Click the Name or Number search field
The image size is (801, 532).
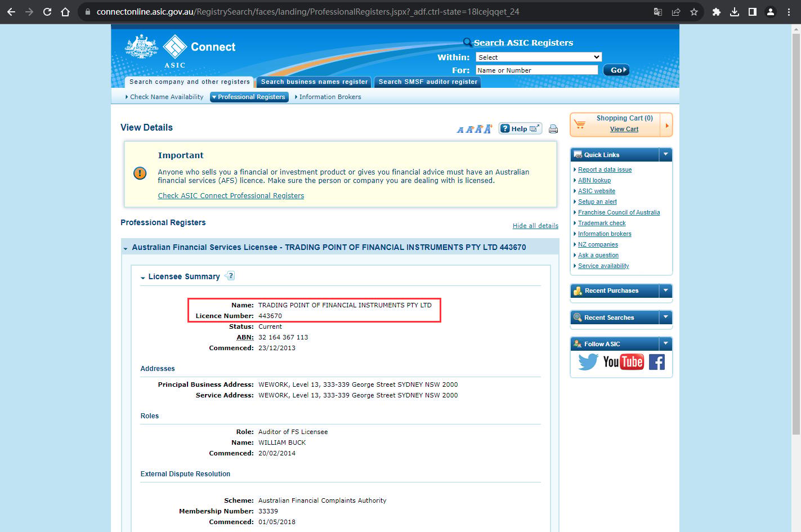point(536,70)
